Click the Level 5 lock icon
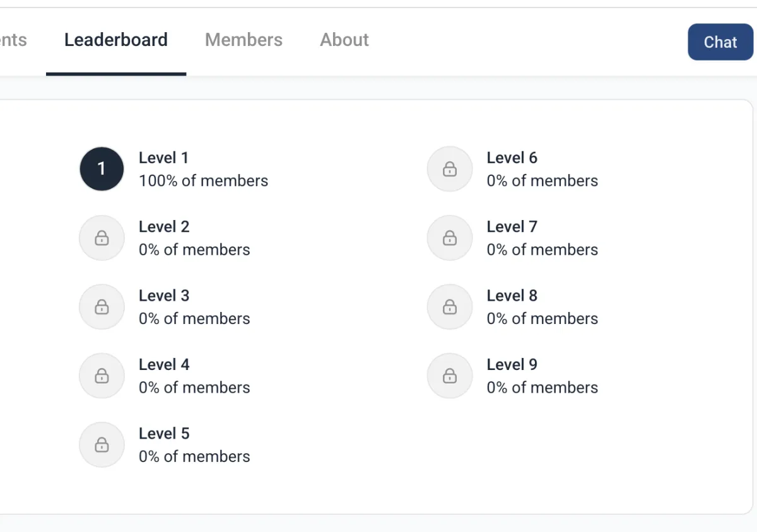This screenshot has height=532, width=757. [x=102, y=444]
